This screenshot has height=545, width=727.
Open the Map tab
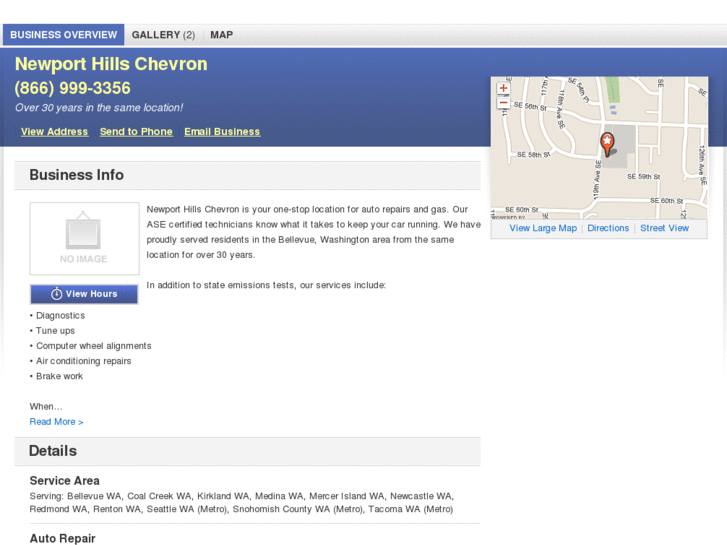coord(222,35)
